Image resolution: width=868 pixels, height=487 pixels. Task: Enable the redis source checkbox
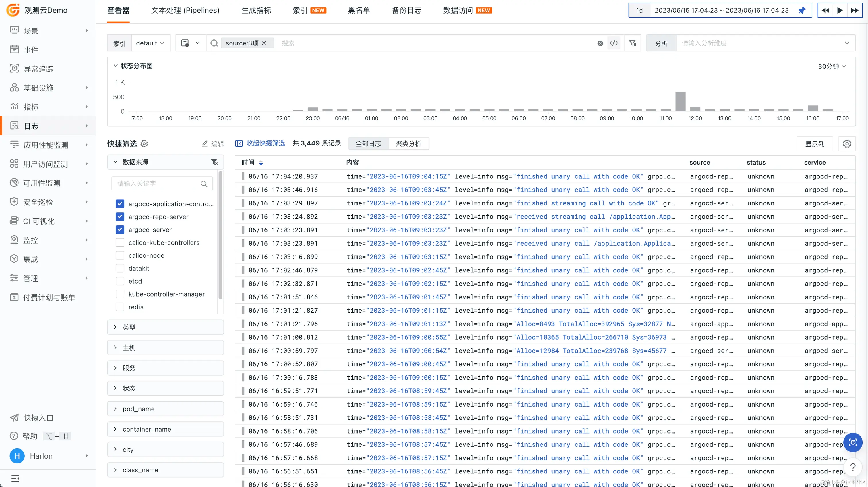coord(120,307)
